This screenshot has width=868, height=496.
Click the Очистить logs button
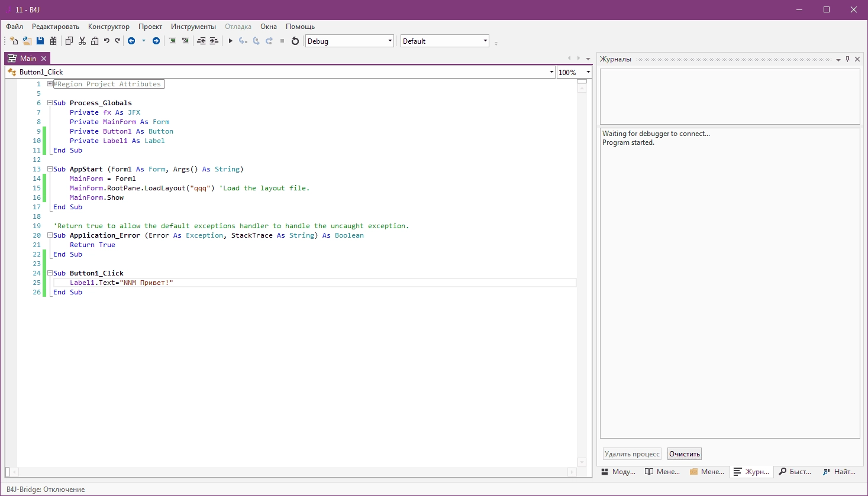pyautogui.click(x=685, y=454)
